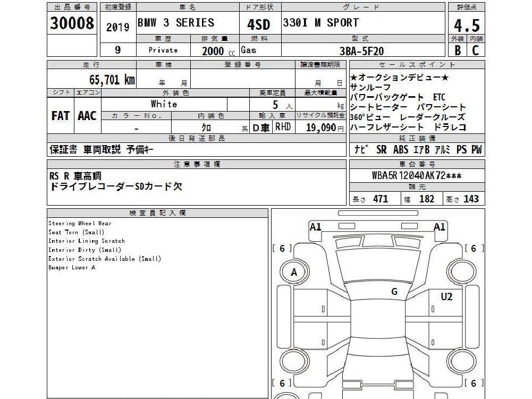Click アルミ in genuine equipment
Viewport: 532px width, 399px height.
(x=443, y=150)
